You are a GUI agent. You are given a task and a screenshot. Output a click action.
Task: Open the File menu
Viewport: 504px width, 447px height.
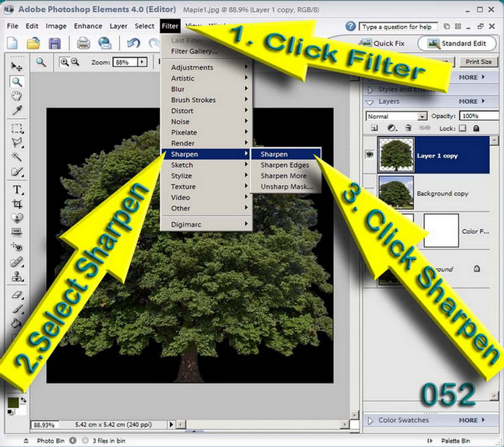pyautogui.click(x=13, y=26)
